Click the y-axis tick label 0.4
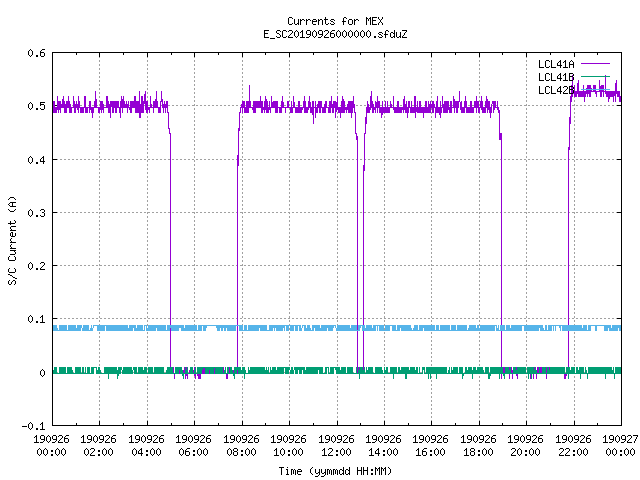Viewport: 640px width, 480px height. [36, 160]
